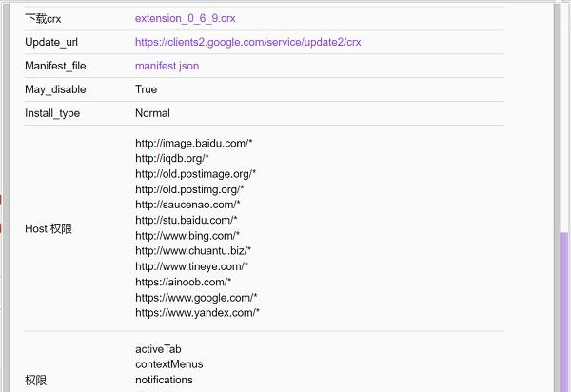Click the http://stu.baidu.com/* host entry

[x=186, y=220]
